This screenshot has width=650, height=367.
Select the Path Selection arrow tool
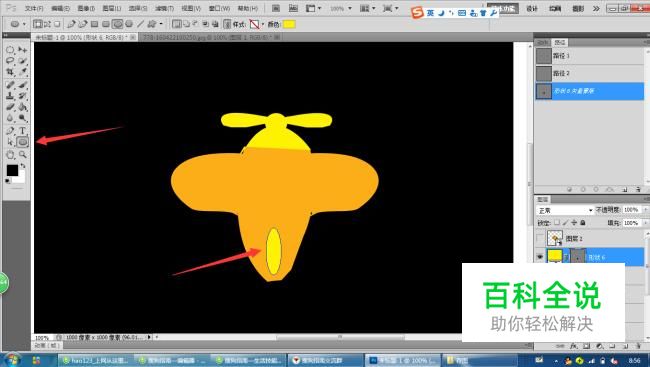(x=10, y=142)
